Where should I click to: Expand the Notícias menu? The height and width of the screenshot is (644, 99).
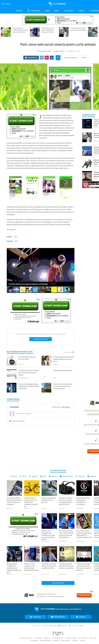tap(19, 11)
